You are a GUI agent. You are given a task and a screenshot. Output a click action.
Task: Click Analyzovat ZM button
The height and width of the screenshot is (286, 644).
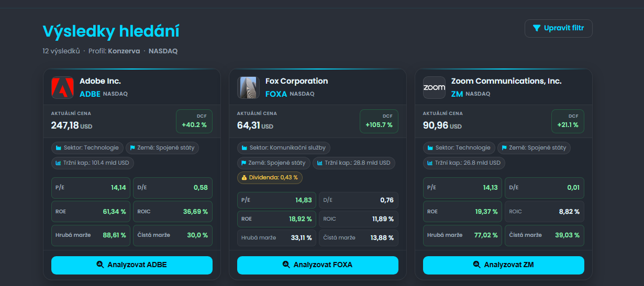(504, 265)
